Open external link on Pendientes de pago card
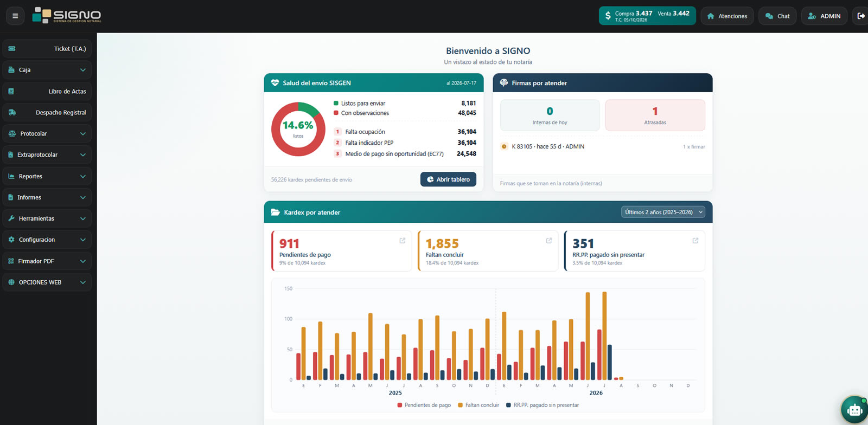 tap(403, 241)
